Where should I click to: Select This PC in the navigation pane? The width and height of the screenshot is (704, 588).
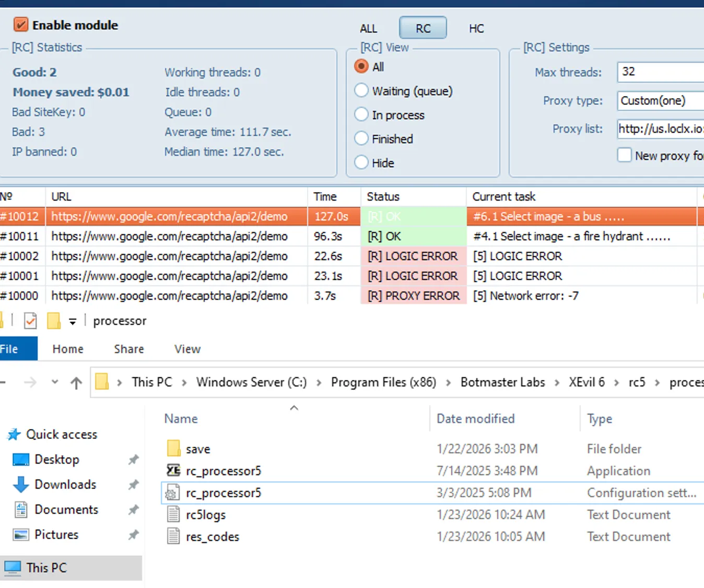tap(46, 568)
